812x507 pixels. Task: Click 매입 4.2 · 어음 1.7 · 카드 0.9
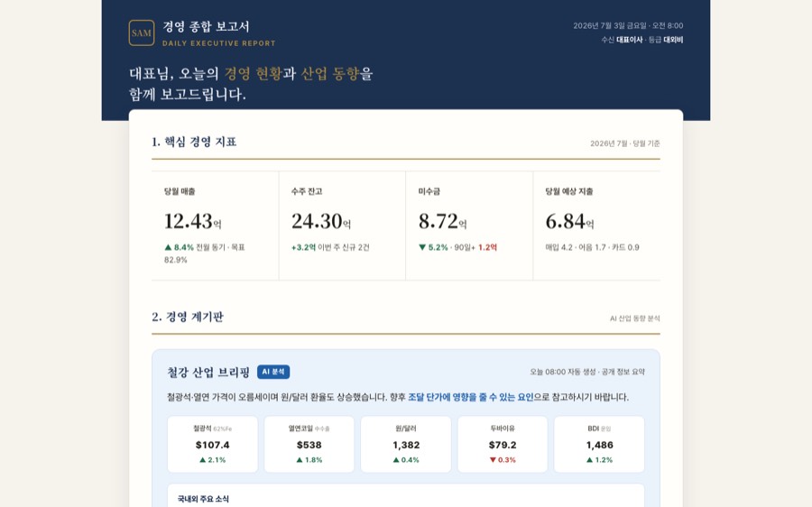pyautogui.click(x=593, y=247)
